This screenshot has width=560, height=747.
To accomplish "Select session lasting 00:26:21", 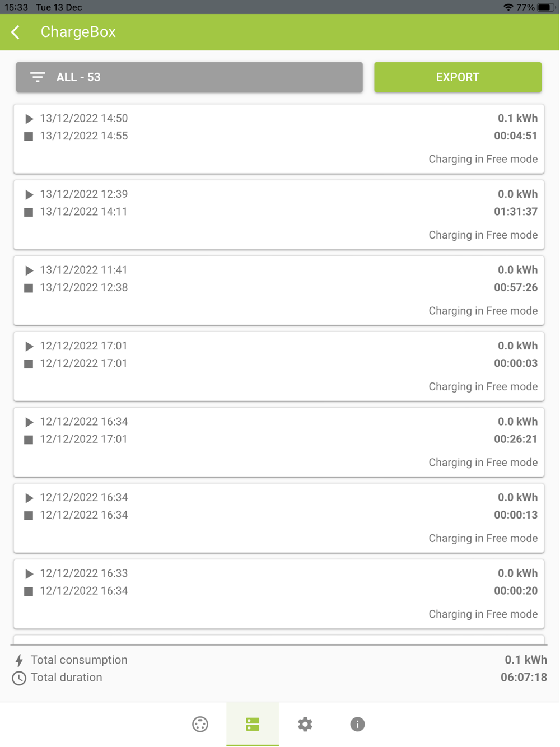I will [x=279, y=442].
